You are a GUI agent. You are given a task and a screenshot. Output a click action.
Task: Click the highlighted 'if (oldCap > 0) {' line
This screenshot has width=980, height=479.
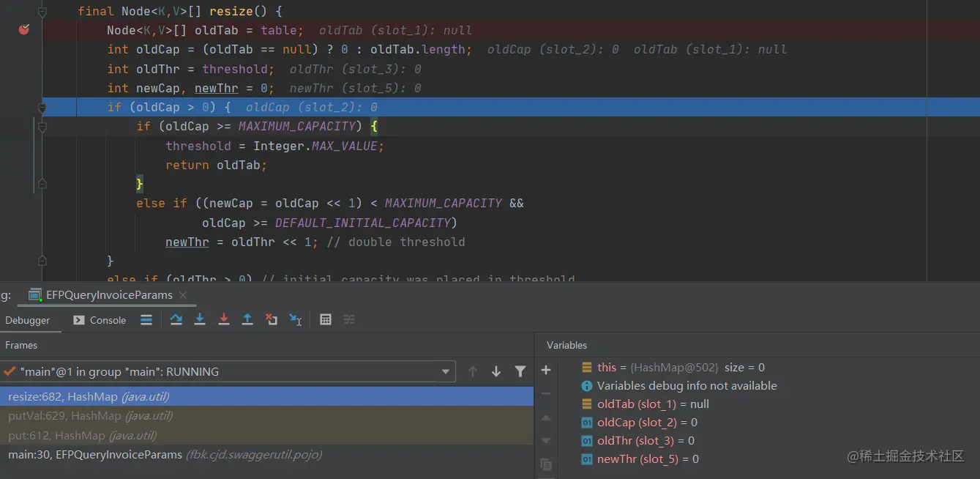coord(169,107)
